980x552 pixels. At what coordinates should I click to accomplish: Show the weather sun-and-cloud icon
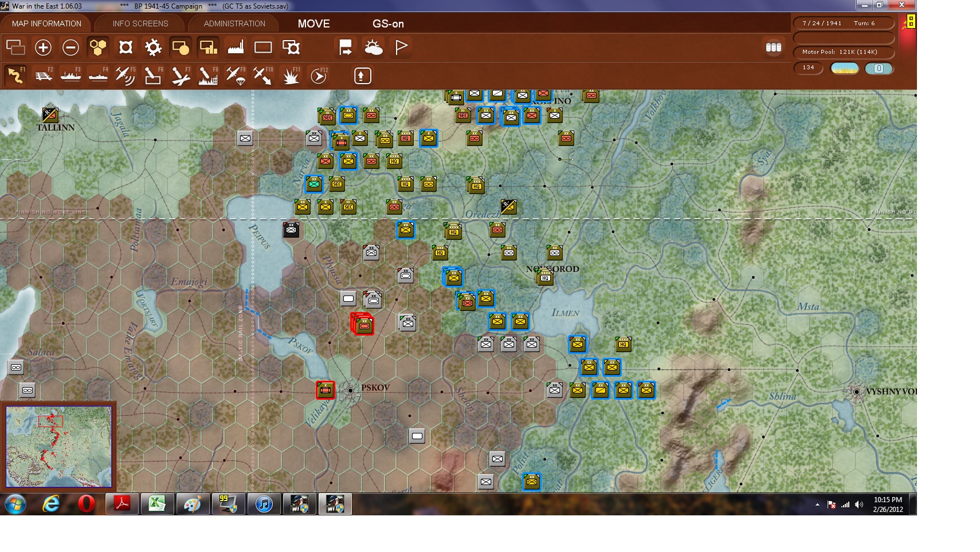tap(373, 48)
